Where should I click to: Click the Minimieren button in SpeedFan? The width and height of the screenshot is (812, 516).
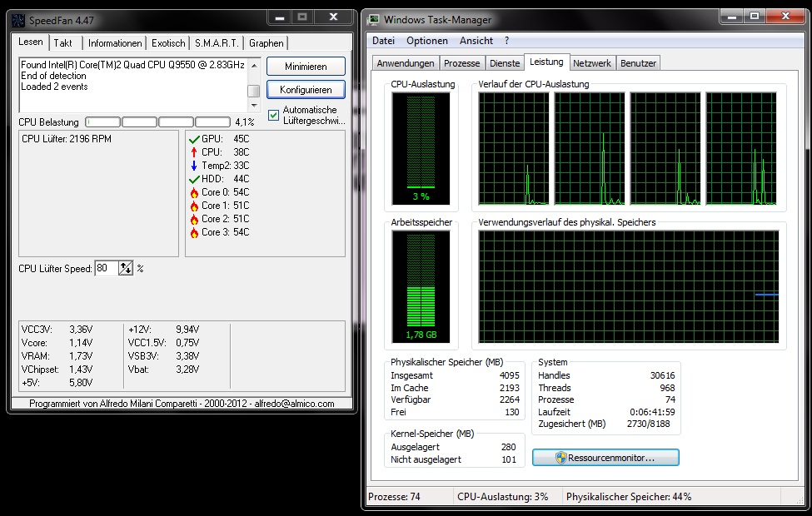pos(306,67)
